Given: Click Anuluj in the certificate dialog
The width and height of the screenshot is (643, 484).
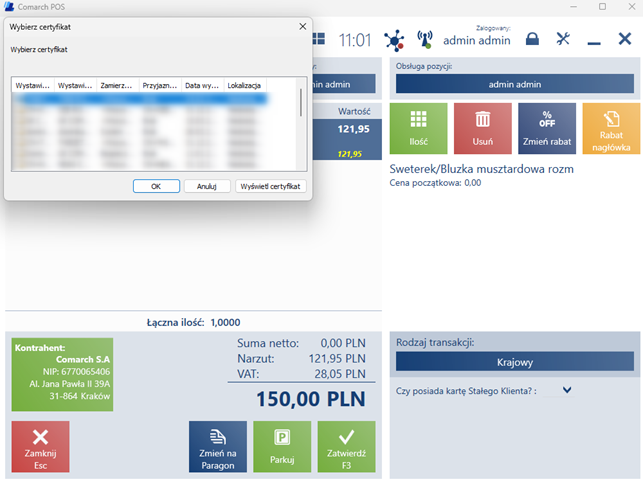Looking at the screenshot, I should (x=207, y=186).
